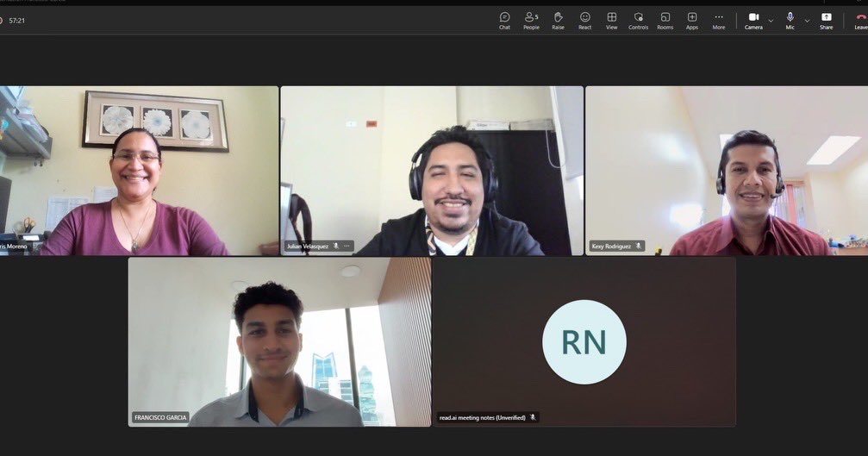Raise your hand in the meeting

(558, 21)
